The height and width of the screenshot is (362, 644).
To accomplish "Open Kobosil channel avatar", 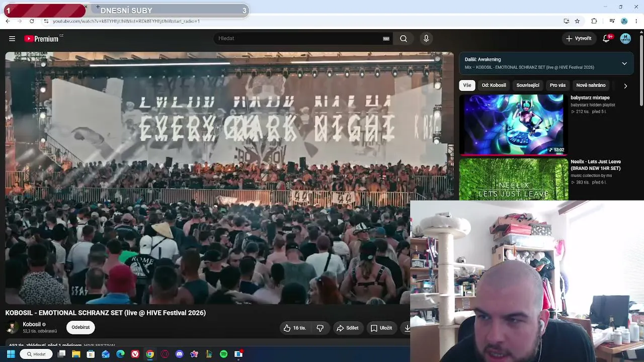I will [12, 327].
